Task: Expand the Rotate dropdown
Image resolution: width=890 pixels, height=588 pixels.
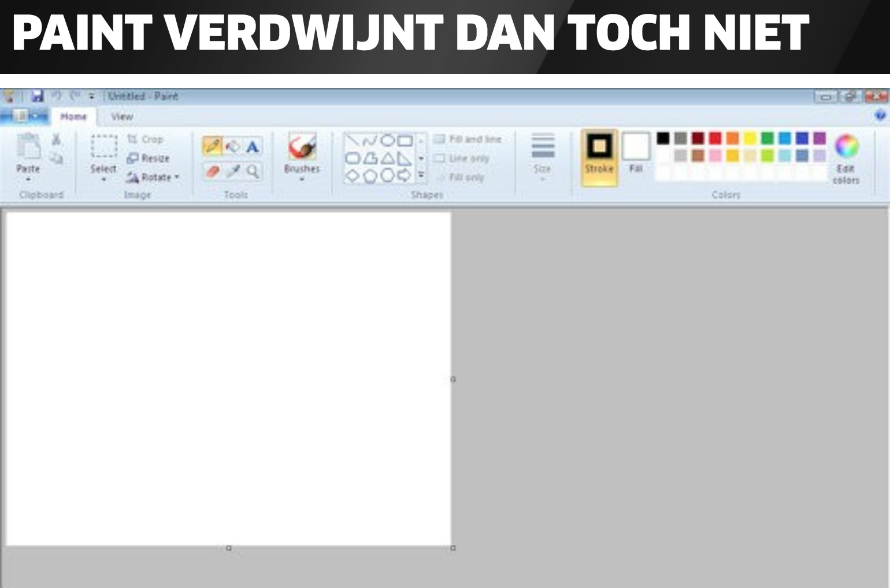Action: pos(177,177)
